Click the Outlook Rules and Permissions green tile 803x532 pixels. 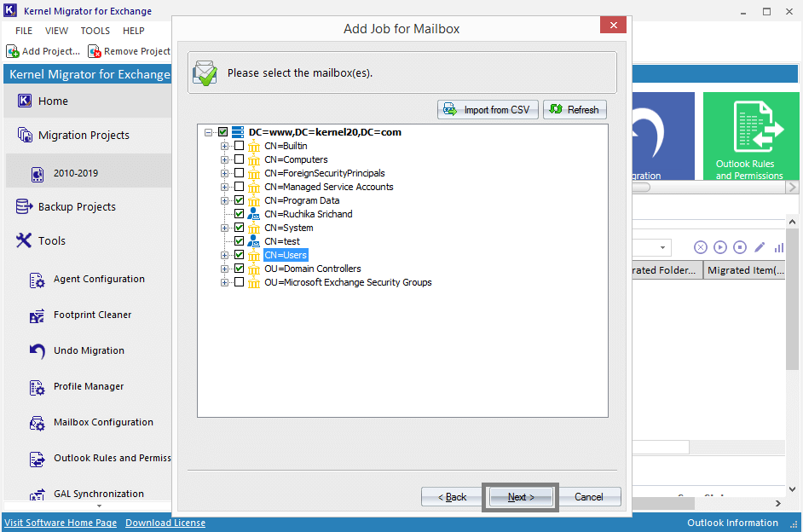click(x=751, y=136)
